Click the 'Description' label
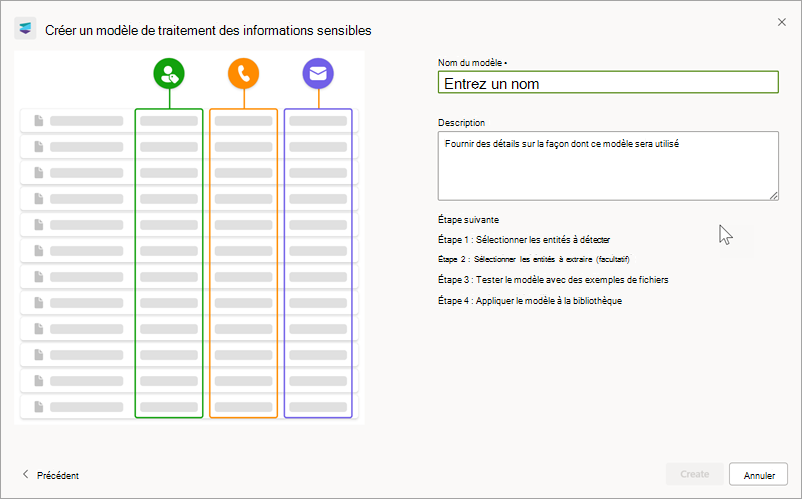 461,123
